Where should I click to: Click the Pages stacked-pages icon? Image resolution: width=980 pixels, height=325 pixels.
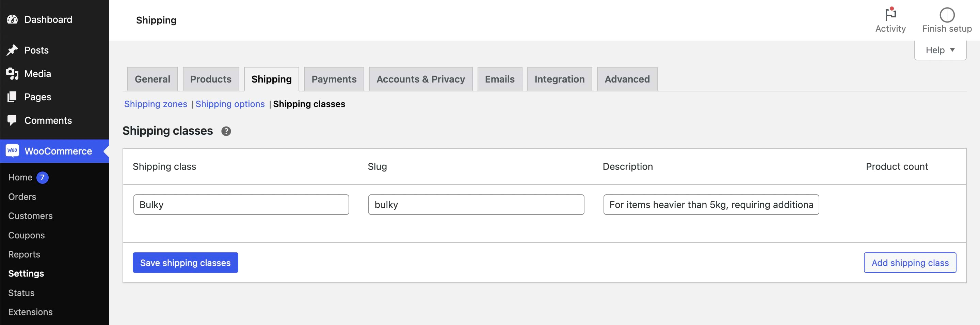13,97
